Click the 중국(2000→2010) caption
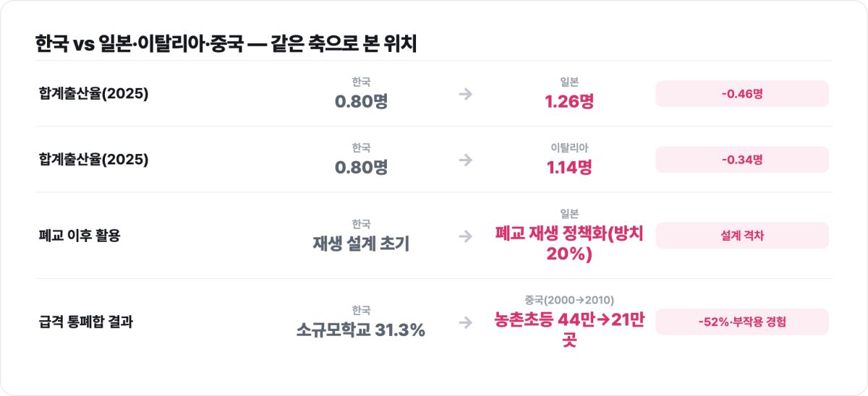This screenshot has width=868, height=396. click(x=569, y=300)
